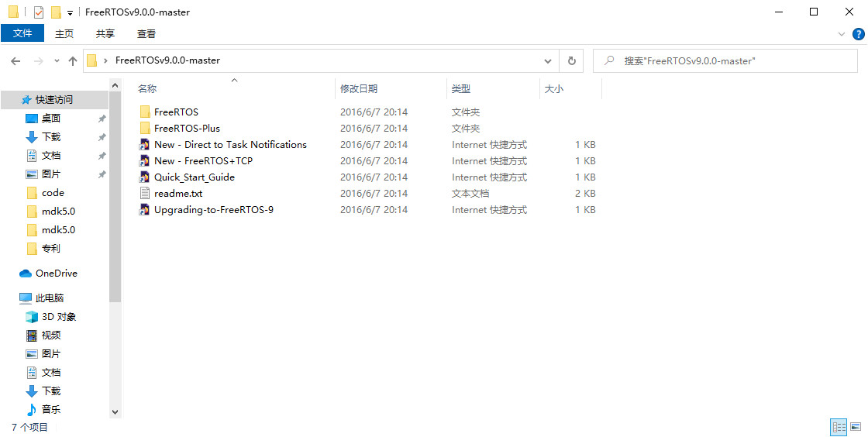
Task: Click the navigation pane scroll down arrow
Action: coord(115,412)
